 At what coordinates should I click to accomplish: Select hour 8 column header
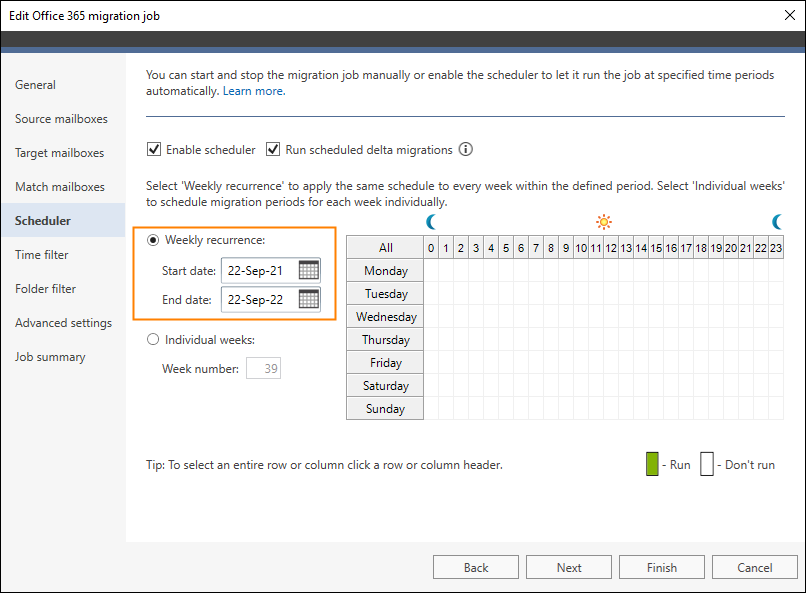(x=551, y=248)
